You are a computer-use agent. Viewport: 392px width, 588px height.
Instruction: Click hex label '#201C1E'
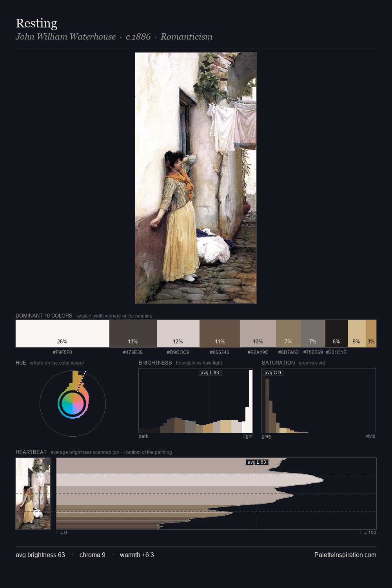[336, 352]
